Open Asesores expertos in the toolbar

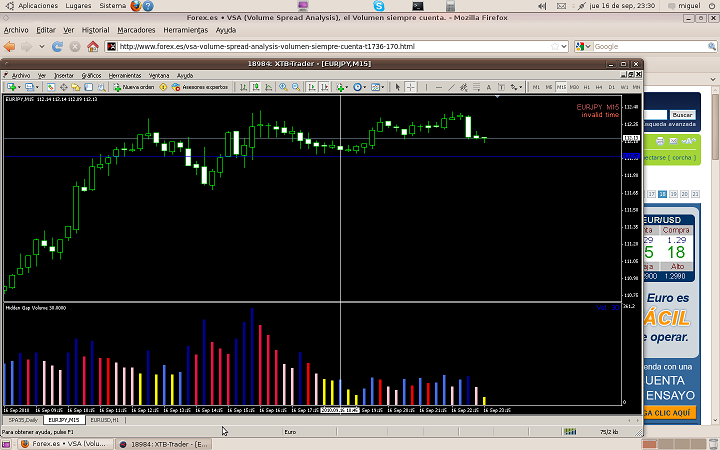(x=203, y=87)
